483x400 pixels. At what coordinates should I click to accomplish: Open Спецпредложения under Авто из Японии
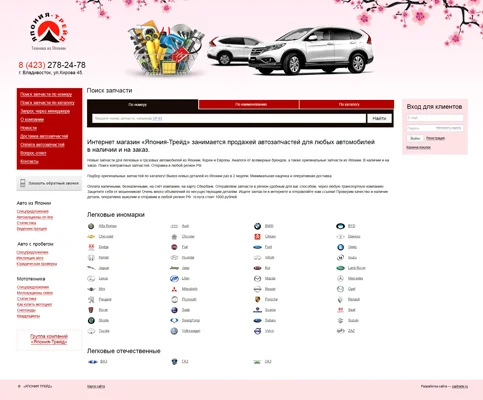(33, 211)
